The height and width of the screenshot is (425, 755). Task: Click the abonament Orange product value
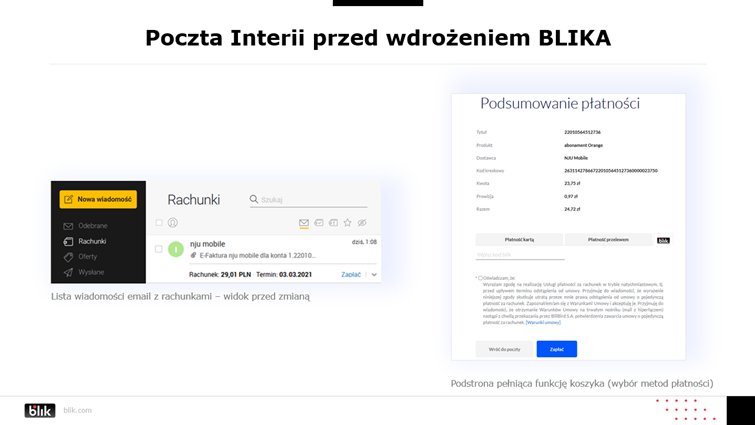point(584,145)
